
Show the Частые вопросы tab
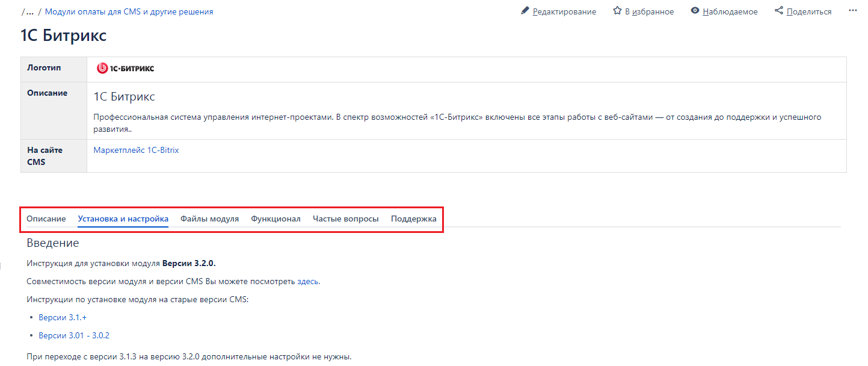(345, 219)
